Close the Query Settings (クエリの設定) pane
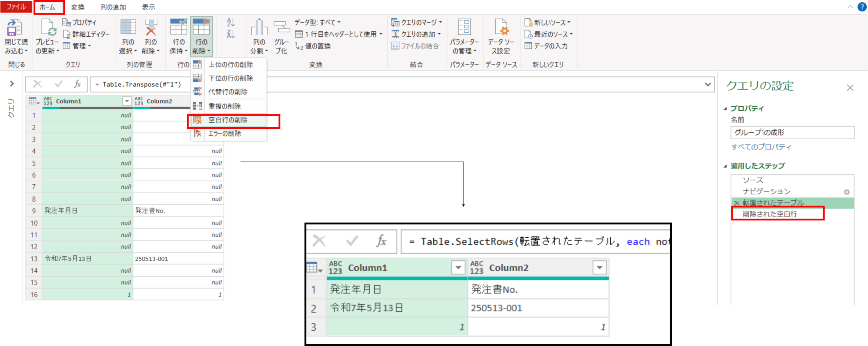 point(850,88)
